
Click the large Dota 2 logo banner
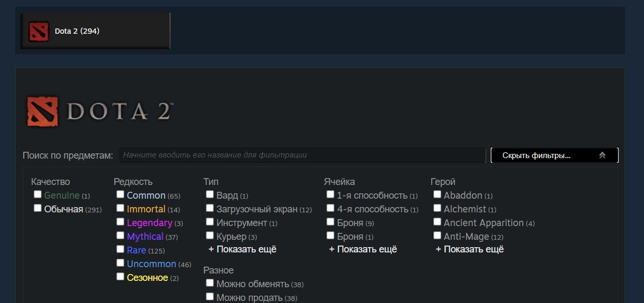click(x=100, y=111)
